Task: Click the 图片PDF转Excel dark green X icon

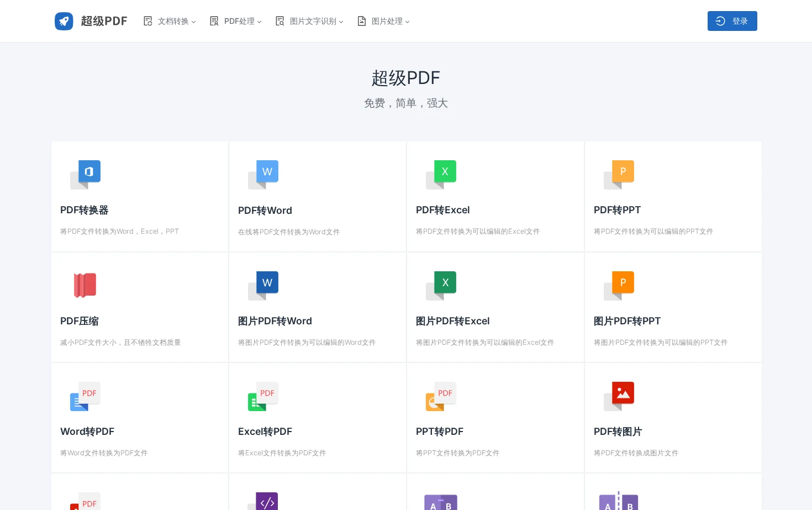Action: pyautogui.click(x=441, y=286)
